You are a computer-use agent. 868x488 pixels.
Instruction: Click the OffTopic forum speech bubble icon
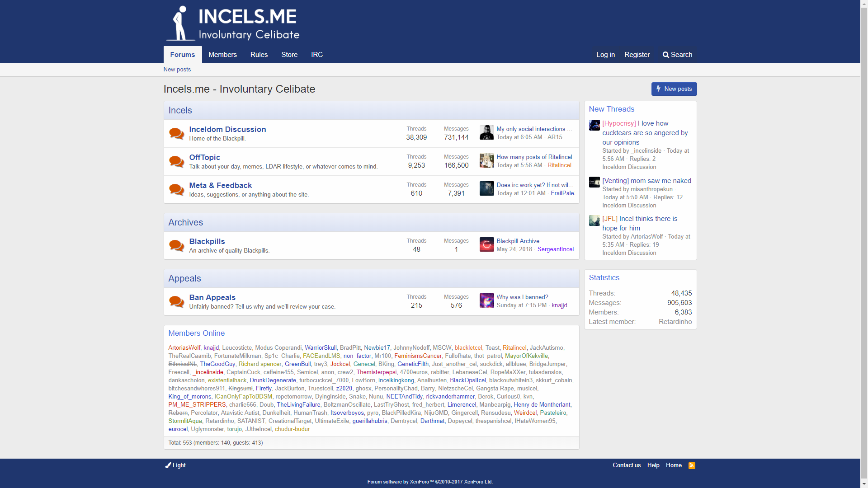176,162
